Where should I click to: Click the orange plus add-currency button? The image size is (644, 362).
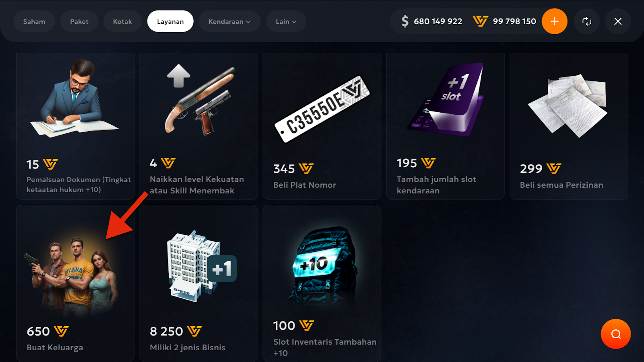click(x=554, y=21)
